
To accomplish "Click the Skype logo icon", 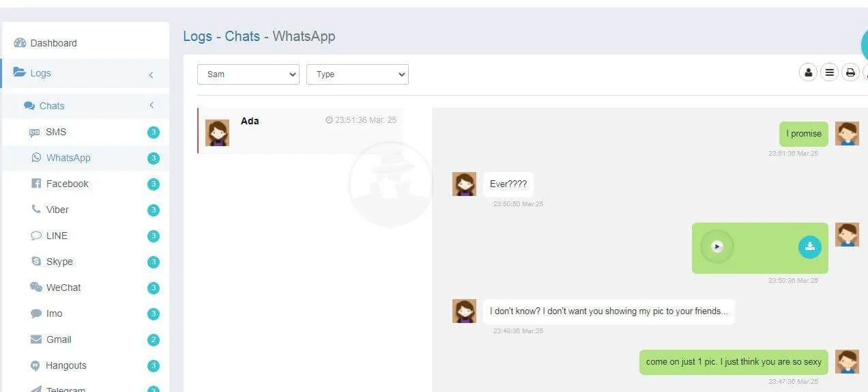I will pos(36,262).
